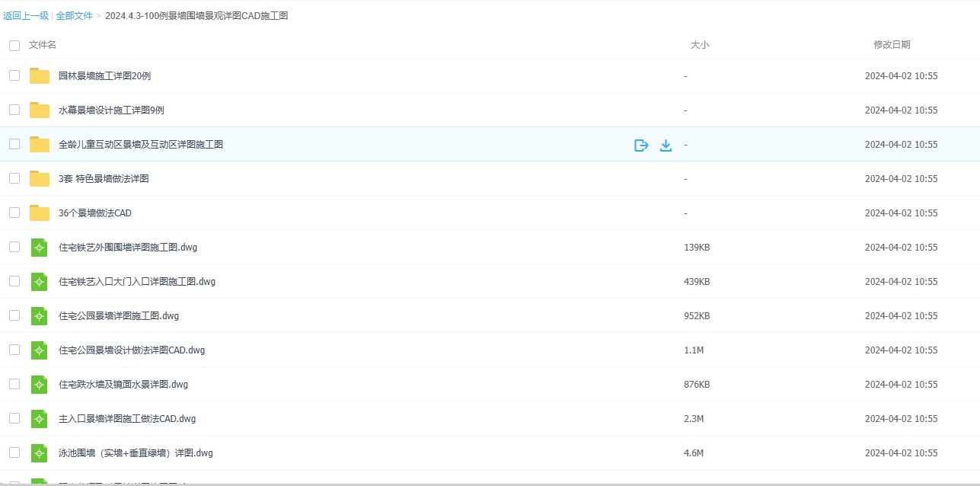Toggle the select-all checkbox beside 文件名
980x486 pixels.
pos(14,46)
